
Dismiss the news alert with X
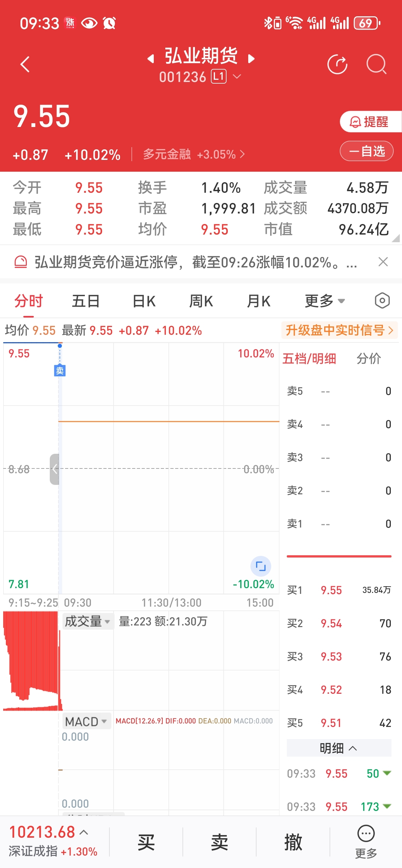coord(383,262)
